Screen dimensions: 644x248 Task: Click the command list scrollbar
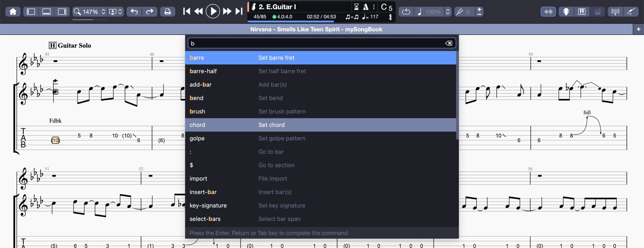(457, 95)
